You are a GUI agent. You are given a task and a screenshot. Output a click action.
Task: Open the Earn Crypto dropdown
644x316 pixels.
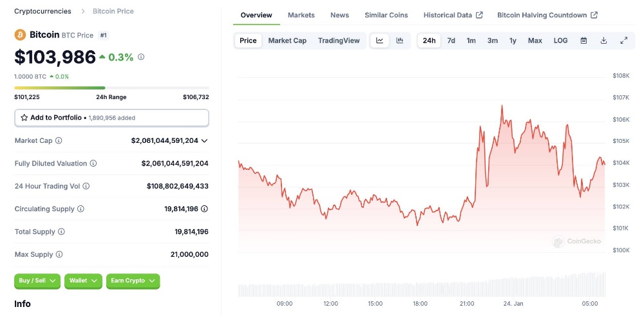point(133,281)
